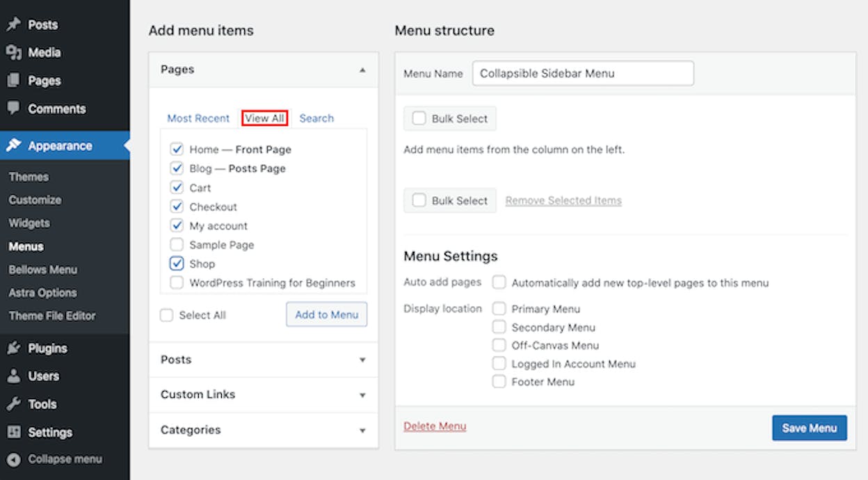Click the Appearance paintbrush icon
The height and width of the screenshot is (480, 868).
tap(13, 145)
